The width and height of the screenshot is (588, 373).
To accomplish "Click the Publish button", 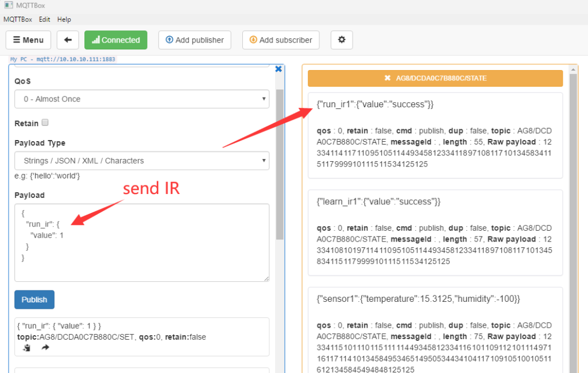I will click(34, 300).
